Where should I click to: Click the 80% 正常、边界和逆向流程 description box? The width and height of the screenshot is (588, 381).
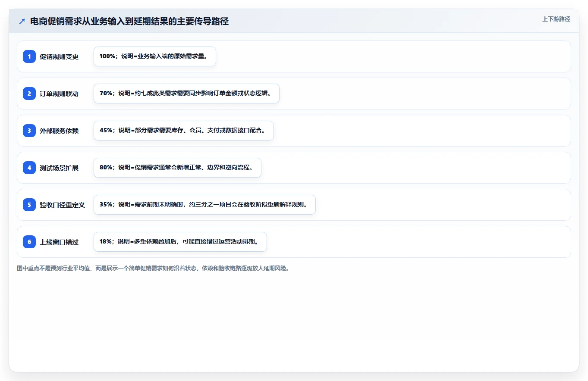(x=178, y=168)
